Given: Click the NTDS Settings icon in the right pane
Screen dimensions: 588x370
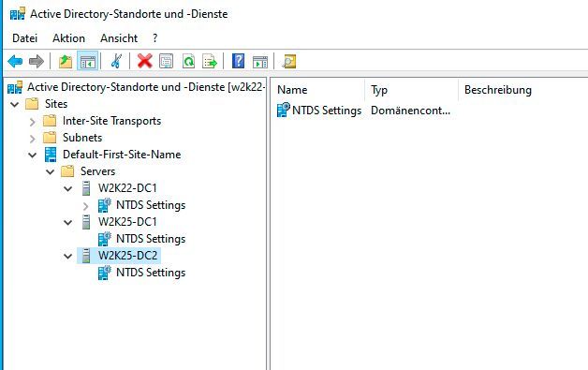Looking at the screenshot, I should [x=283, y=111].
